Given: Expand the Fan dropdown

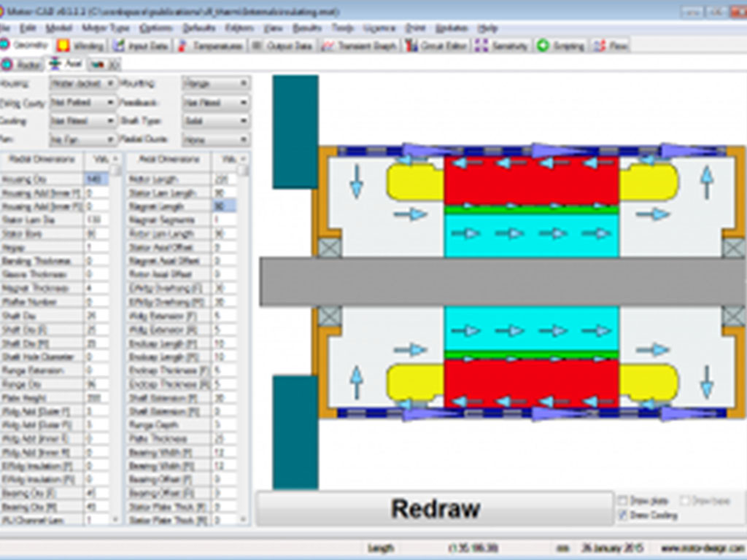Looking at the screenshot, I should 83,139.
